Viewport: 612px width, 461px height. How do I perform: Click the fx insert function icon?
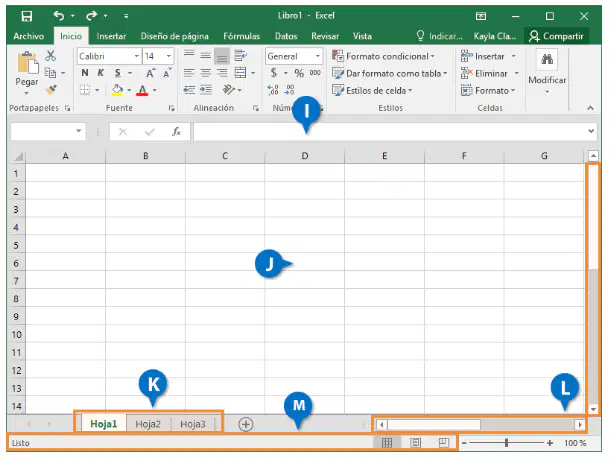pyautogui.click(x=176, y=132)
